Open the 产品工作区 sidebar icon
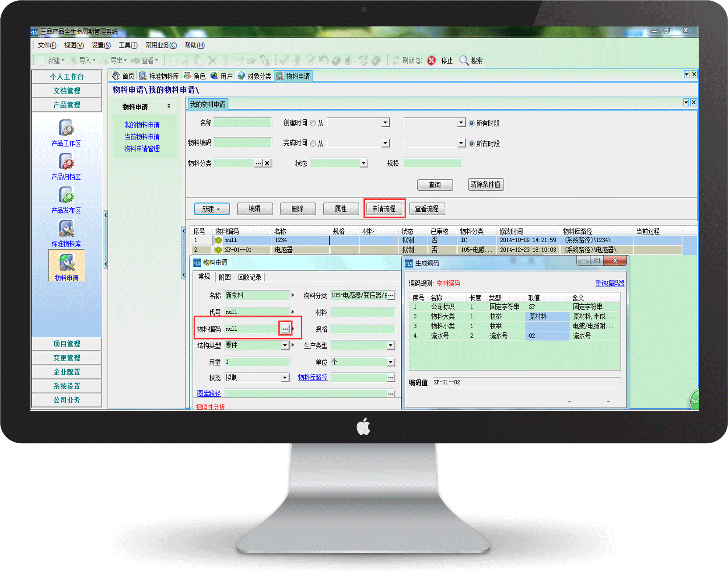 66,128
